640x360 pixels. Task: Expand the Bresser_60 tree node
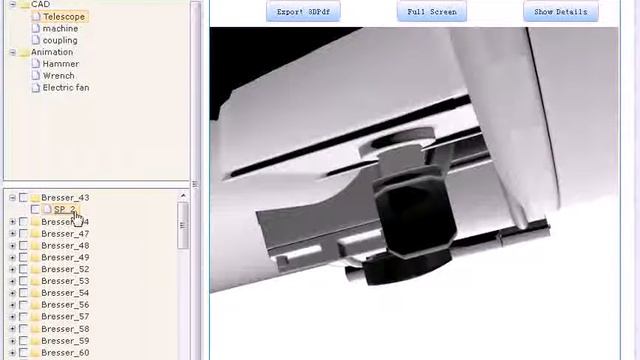[13, 353]
